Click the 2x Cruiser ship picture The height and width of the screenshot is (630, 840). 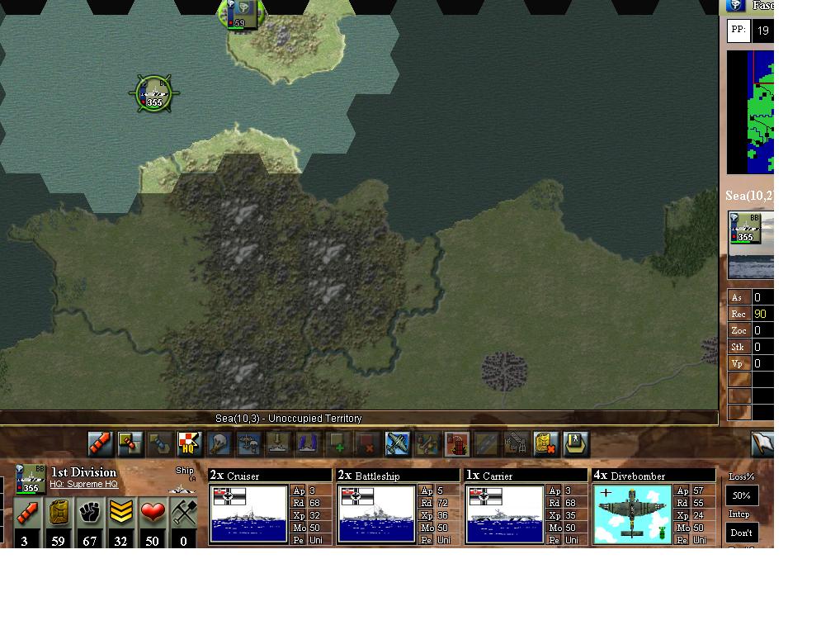click(248, 514)
